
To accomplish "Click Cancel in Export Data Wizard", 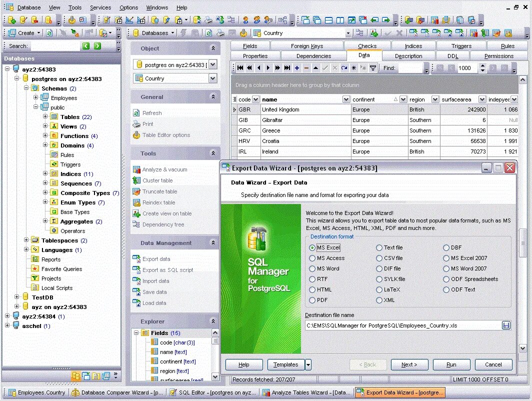I will point(493,364).
